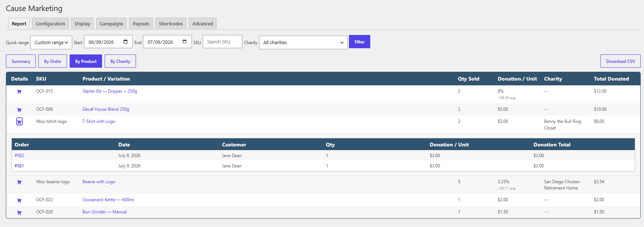644x227 pixels.
Task: Select the By Product report view
Action: point(86,61)
